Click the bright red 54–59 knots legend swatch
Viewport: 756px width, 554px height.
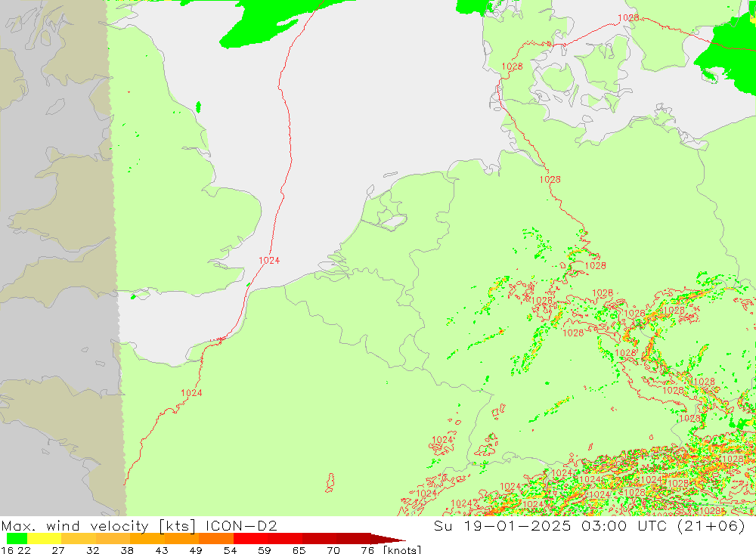click(x=251, y=539)
